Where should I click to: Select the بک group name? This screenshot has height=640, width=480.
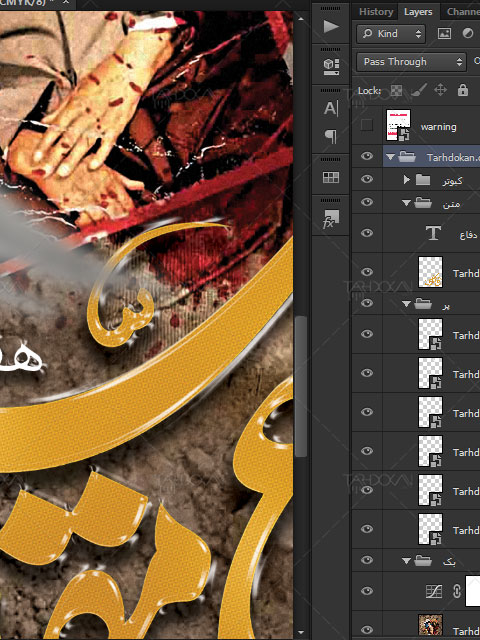[x=449, y=562]
